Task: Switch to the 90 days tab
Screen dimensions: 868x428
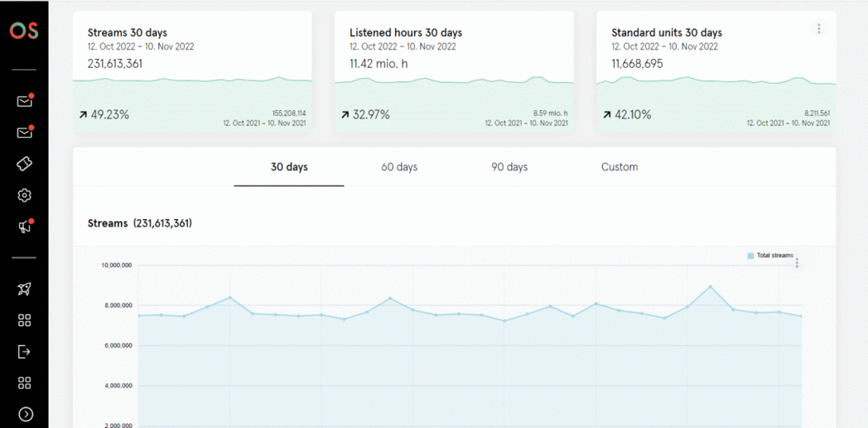Action: pyautogui.click(x=509, y=167)
